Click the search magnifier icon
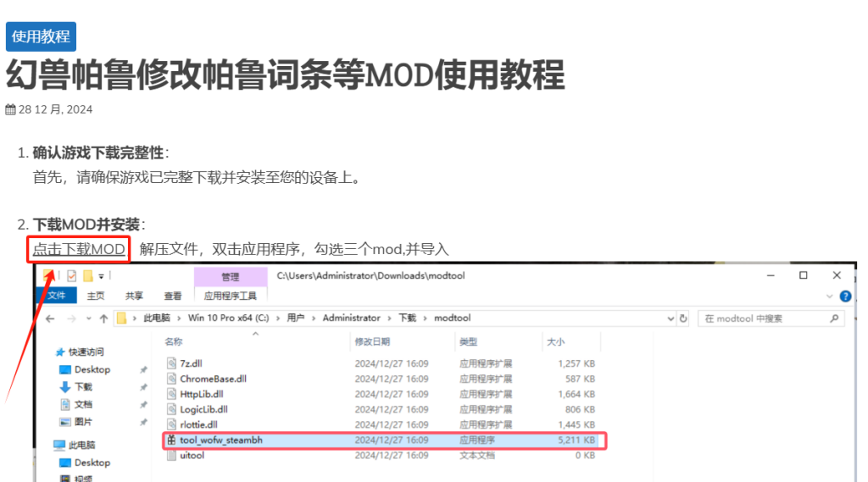The image size is (868, 482). coord(834,319)
